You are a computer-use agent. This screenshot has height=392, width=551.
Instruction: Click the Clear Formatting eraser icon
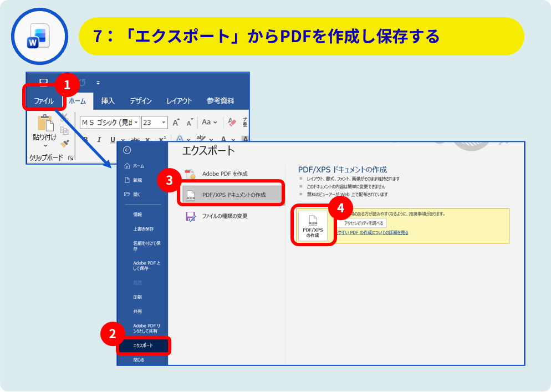click(x=232, y=123)
